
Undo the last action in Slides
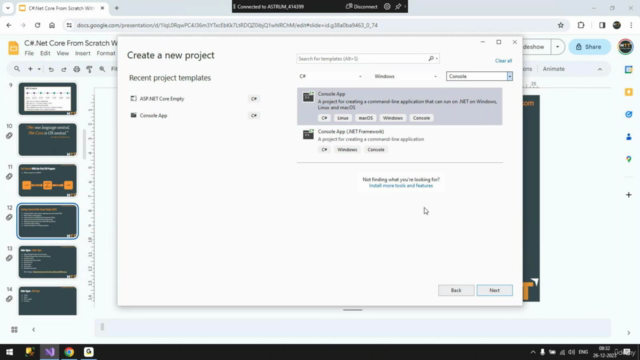pos(51,69)
